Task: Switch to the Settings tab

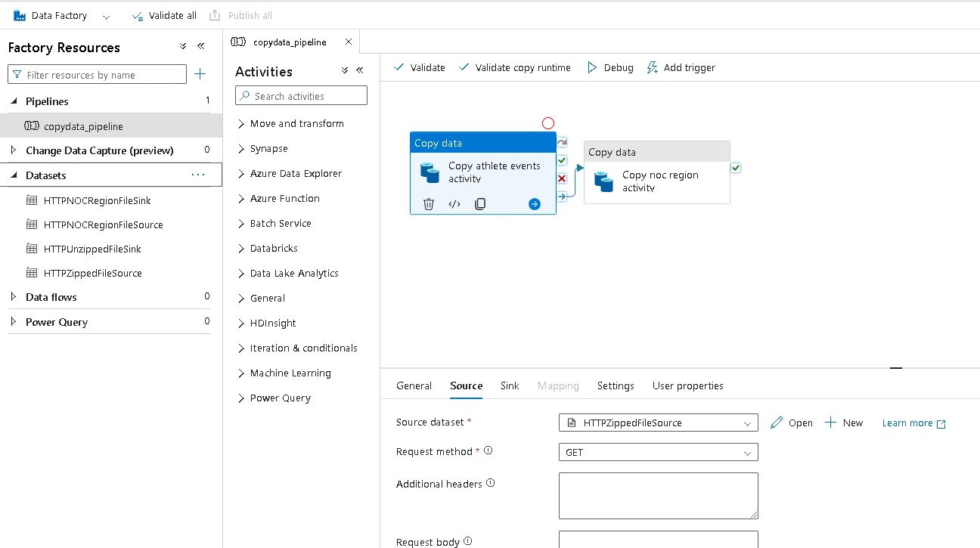Action: click(615, 385)
